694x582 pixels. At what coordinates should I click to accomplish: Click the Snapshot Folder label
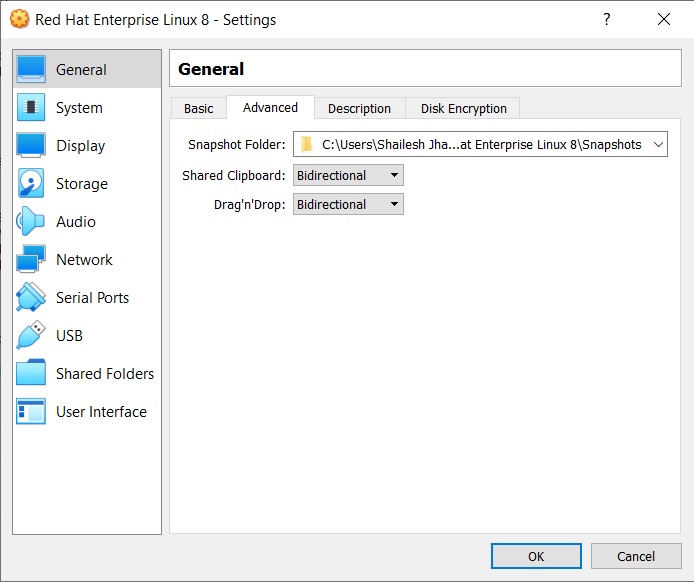tap(237, 144)
